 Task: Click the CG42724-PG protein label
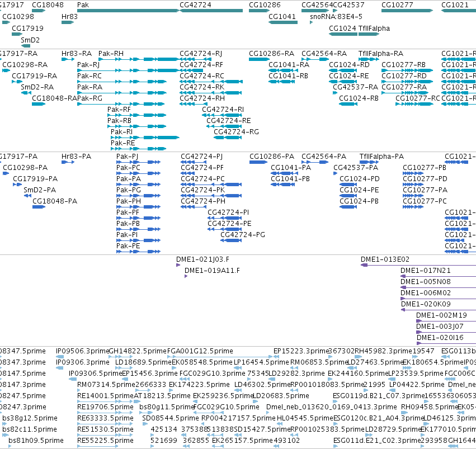coord(243,235)
